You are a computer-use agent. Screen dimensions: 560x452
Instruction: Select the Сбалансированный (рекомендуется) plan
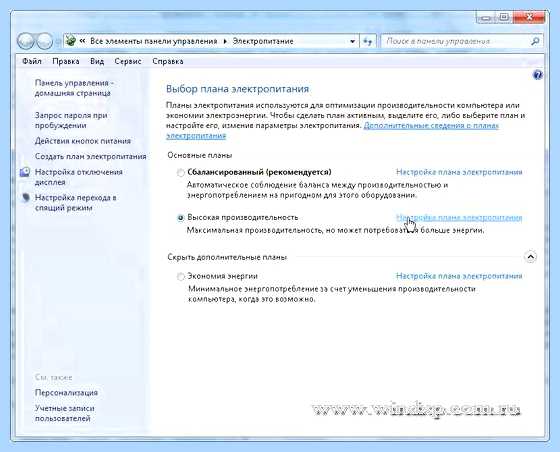(181, 173)
